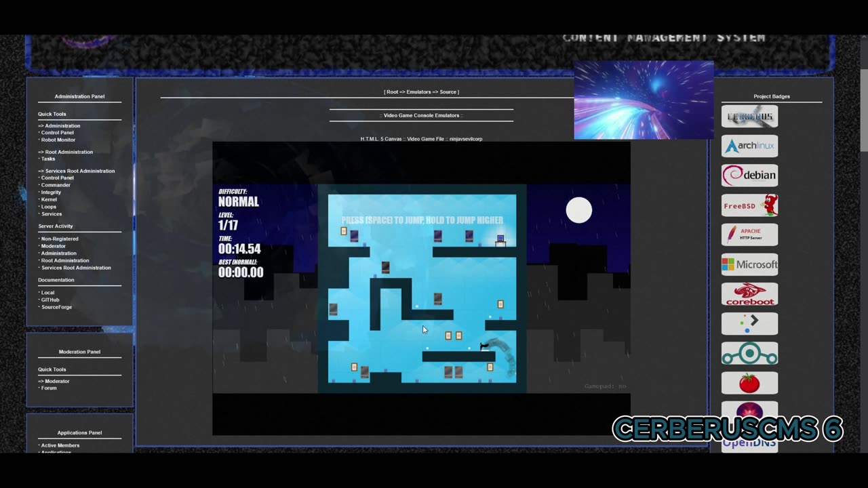Open the red tomato badge
The image size is (868, 488).
[749, 383]
